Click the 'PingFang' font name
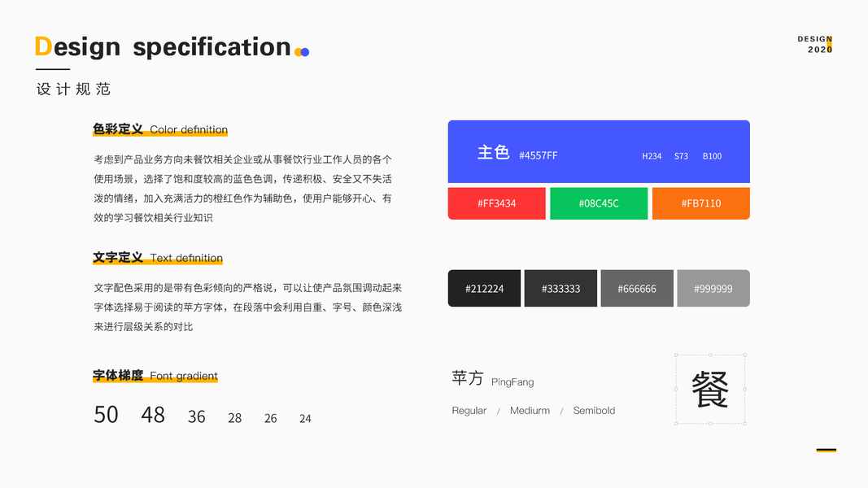 pos(513,382)
